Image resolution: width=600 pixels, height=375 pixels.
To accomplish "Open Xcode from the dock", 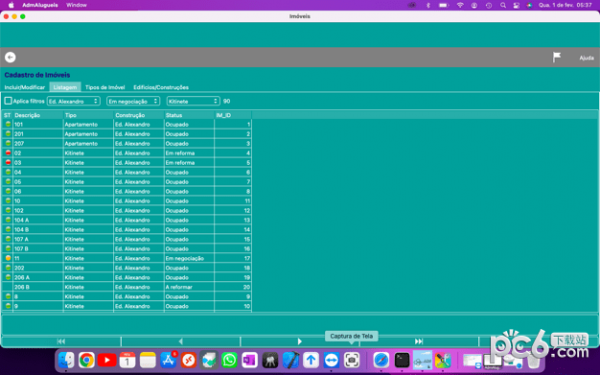I will [290, 360].
